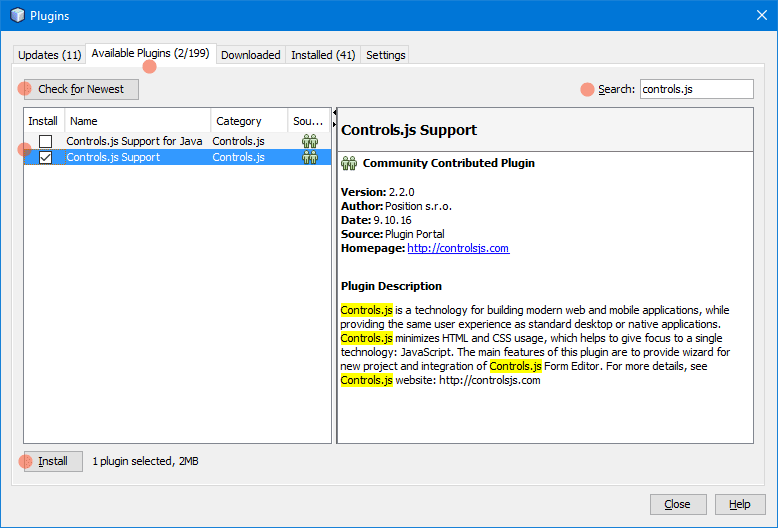
Task: Sort by the Name column header
Action: click(137, 121)
